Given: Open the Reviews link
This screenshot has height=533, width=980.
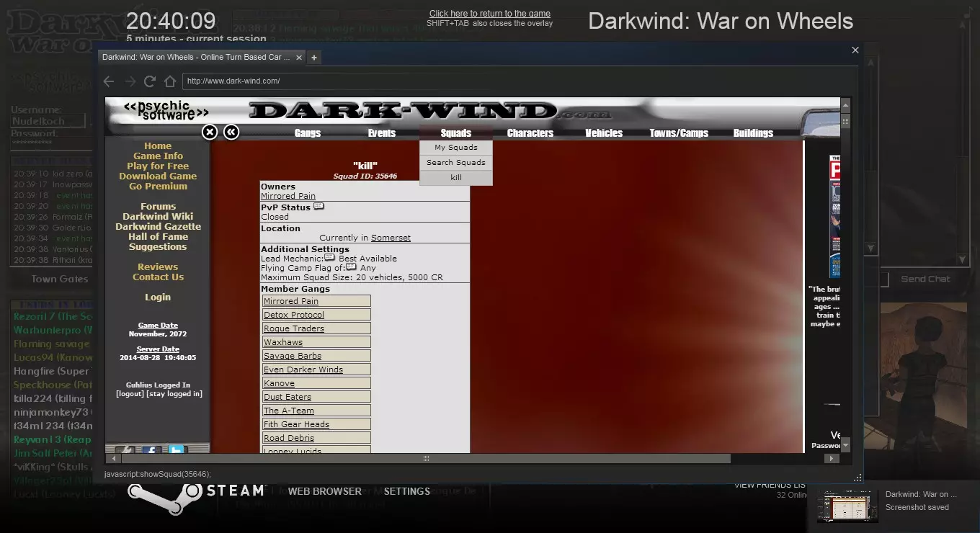Looking at the screenshot, I should click(158, 267).
